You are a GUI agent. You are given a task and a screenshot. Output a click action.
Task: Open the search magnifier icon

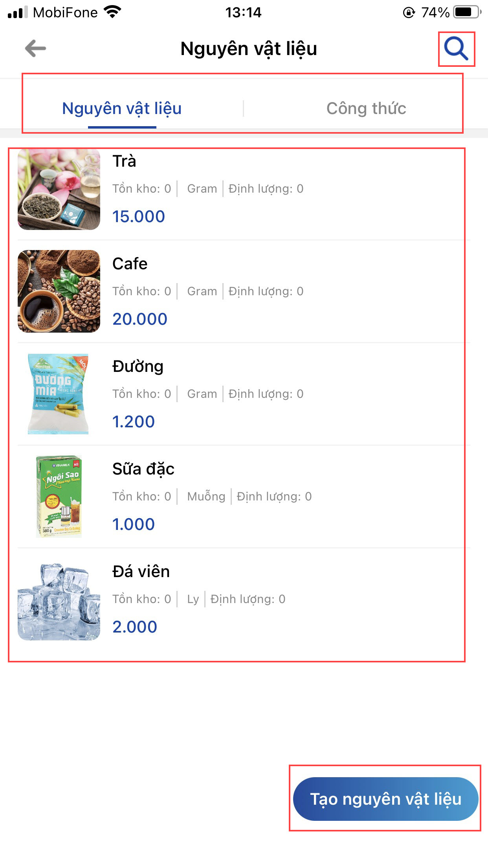pyautogui.click(x=456, y=49)
